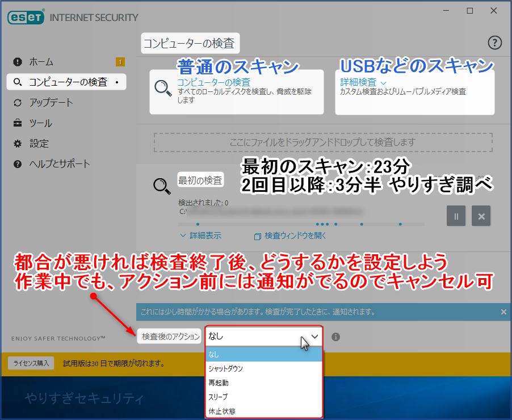Click the info icon beside action dropdown

335,337
